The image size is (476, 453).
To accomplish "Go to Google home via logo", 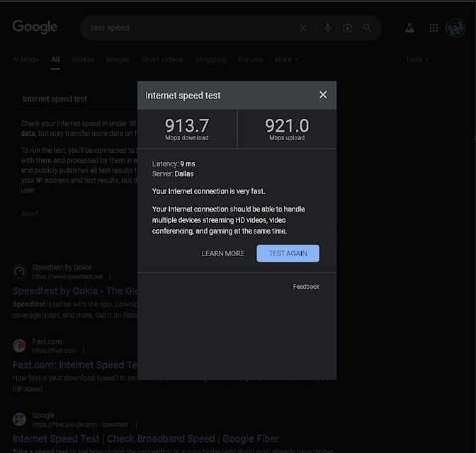I will [35, 28].
